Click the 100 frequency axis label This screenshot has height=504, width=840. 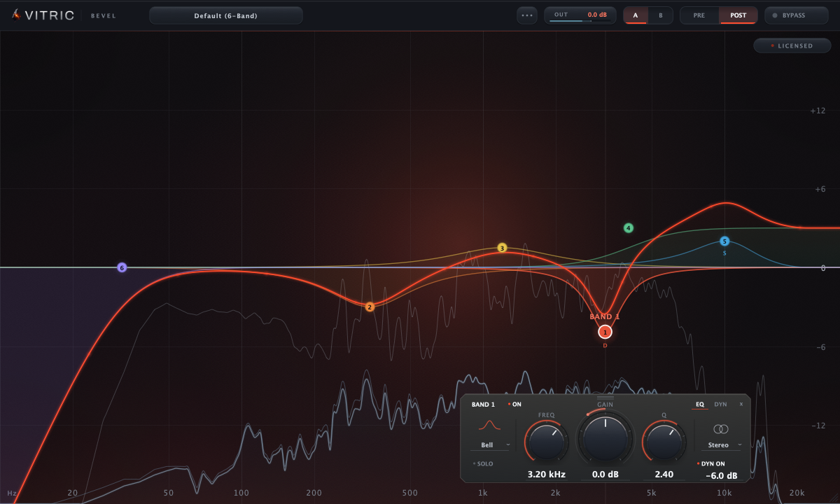click(x=241, y=493)
